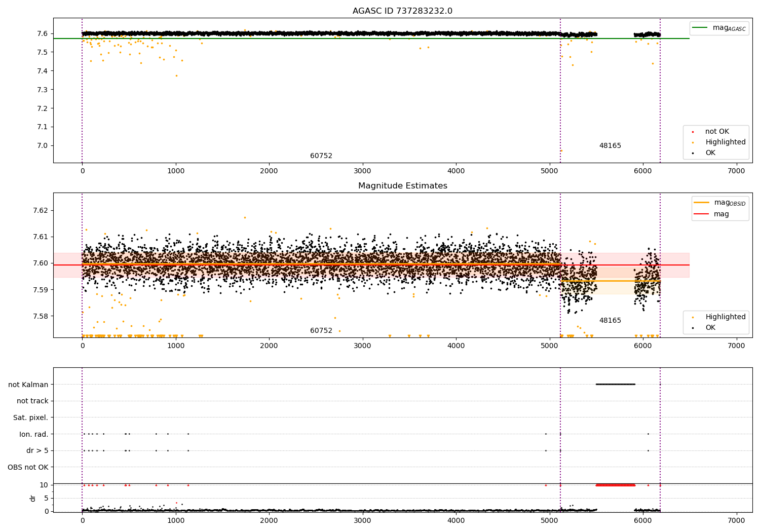
Task: Click the 10 tick on the dr axis
Action: pos(44,485)
